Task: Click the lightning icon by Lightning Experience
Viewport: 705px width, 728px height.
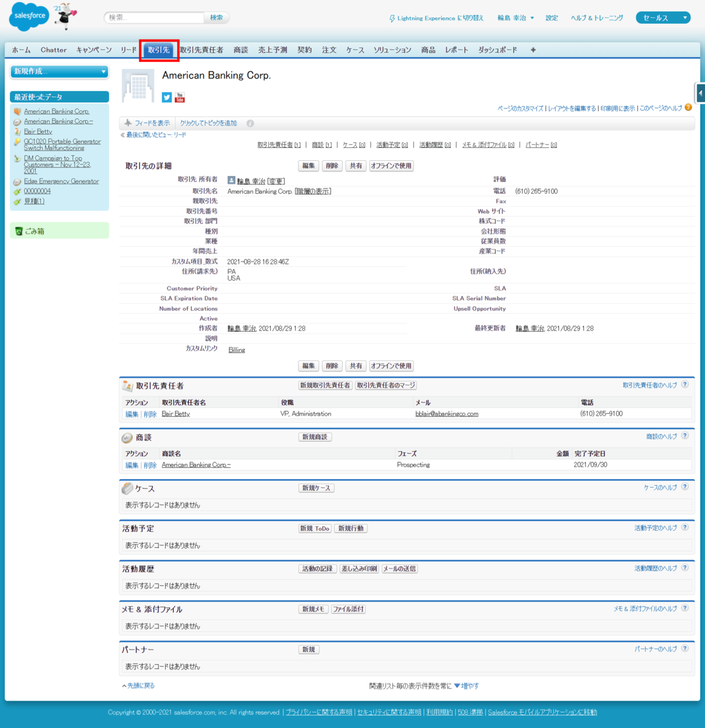Action: (392, 18)
